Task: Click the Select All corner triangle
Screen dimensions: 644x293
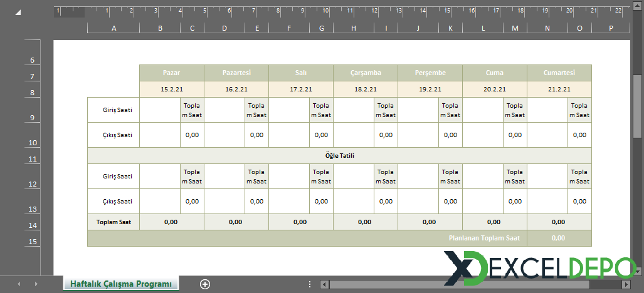Action: (x=18, y=13)
